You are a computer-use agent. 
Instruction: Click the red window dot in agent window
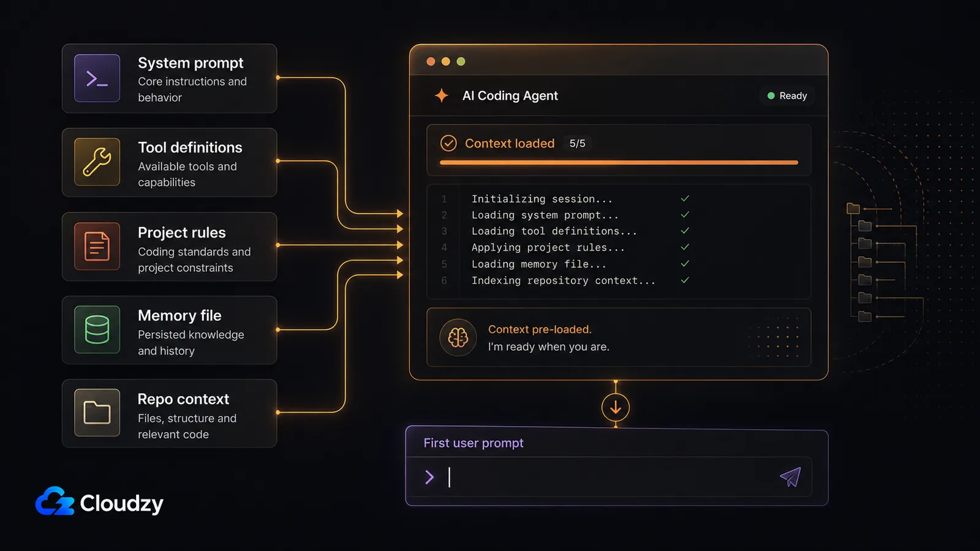[431, 61]
